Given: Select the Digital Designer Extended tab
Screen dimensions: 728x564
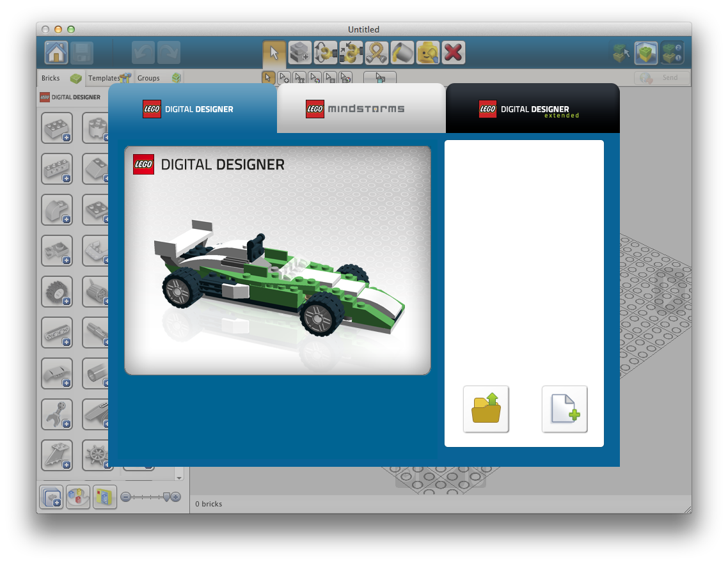Looking at the screenshot, I should coord(532,109).
